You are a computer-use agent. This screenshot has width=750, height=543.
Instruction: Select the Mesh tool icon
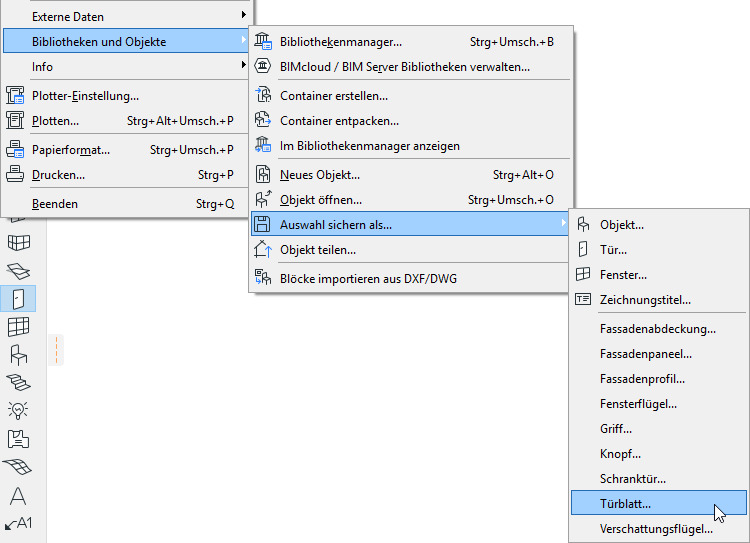[18, 467]
